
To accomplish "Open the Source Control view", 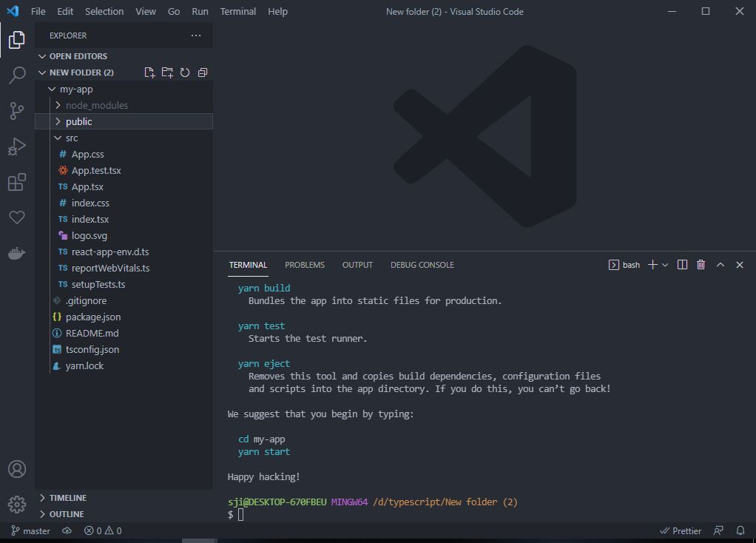I will point(16,111).
